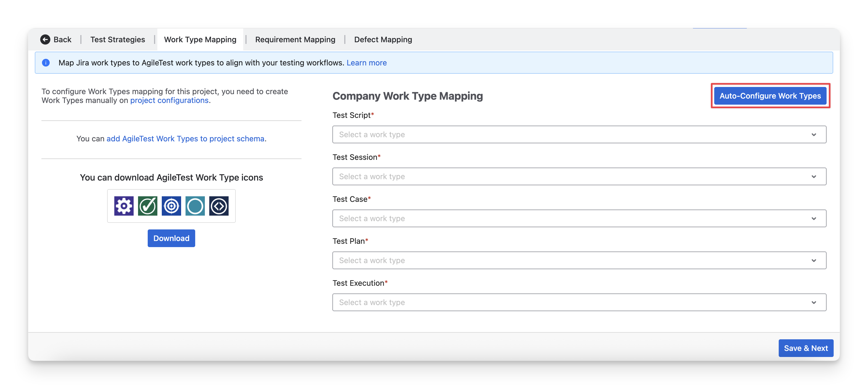The height and width of the screenshot is (389, 868).
Task: Click the purple gear work type icon
Action: [124, 206]
